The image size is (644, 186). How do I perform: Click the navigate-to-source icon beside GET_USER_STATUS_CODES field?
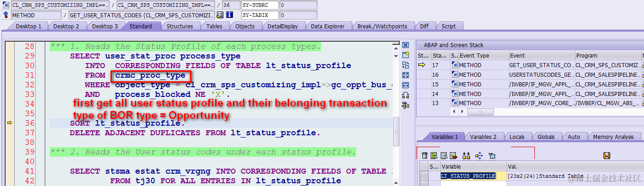(220, 15)
